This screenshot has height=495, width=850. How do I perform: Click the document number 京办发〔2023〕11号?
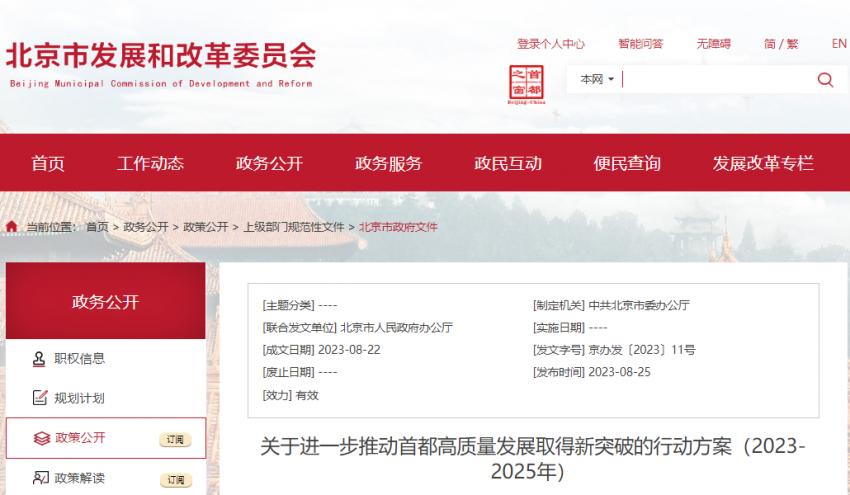coord(642,350)
